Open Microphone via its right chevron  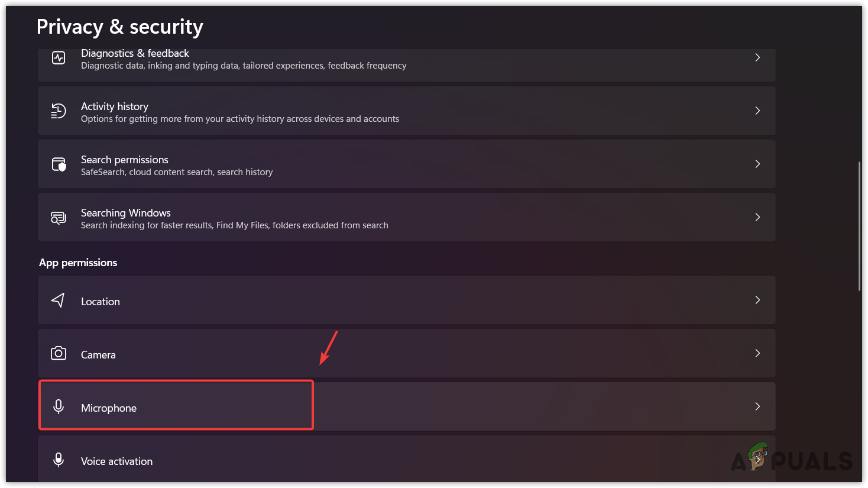pyautogui.click(x=757, y=406)
